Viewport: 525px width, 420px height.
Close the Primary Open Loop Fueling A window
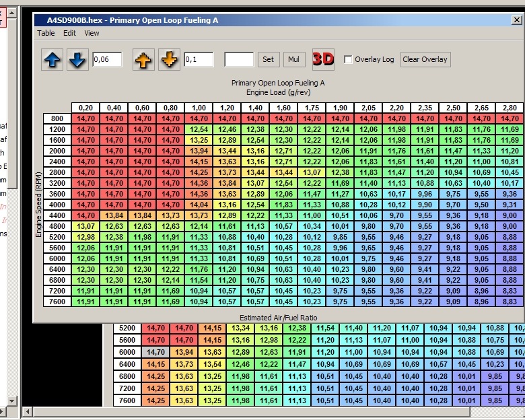click(517, 20)
